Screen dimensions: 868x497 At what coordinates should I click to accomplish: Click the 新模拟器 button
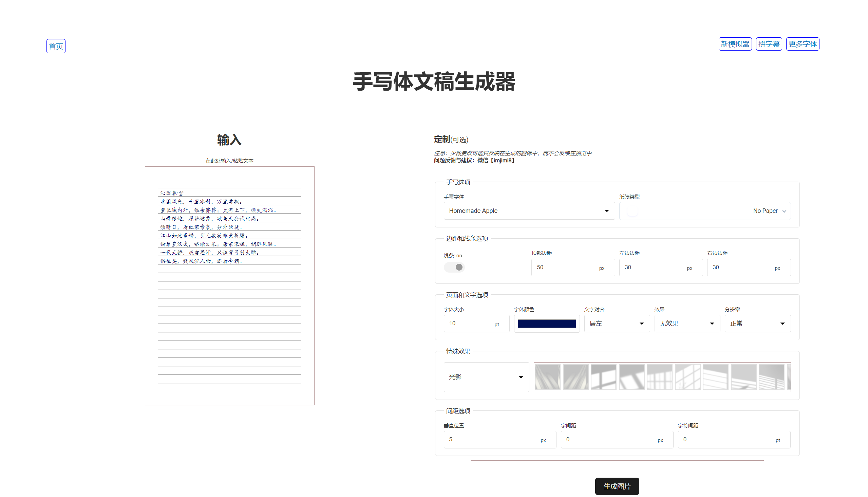click(735, 44)
